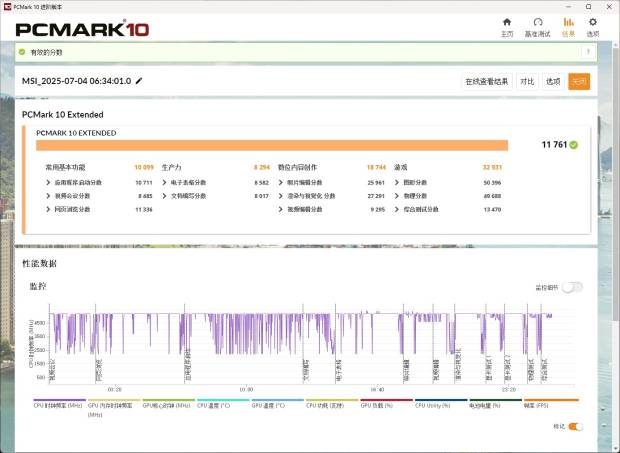620x453 pixels.
Task: Toggle the 监控细节 monitoring details switch
Action: 573,287
